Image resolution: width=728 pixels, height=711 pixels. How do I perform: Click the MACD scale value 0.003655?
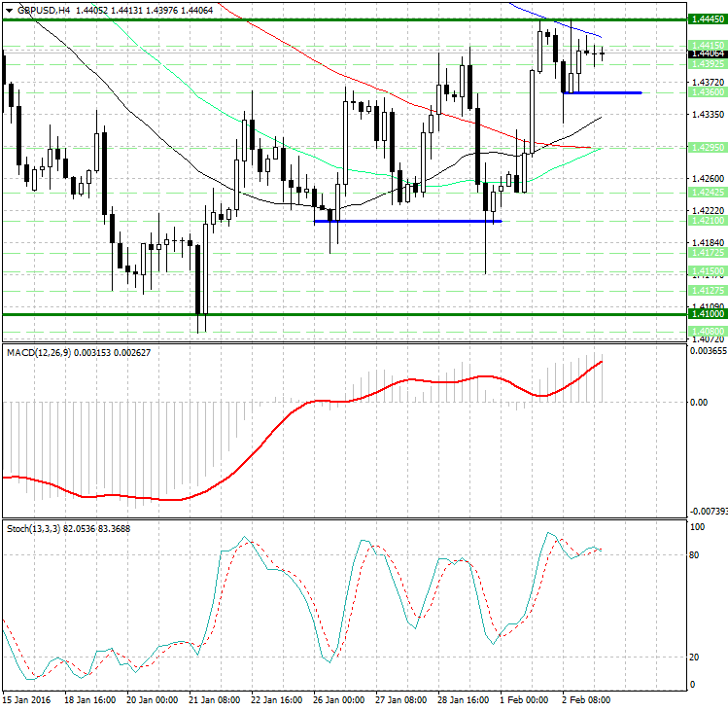point(709,351)
